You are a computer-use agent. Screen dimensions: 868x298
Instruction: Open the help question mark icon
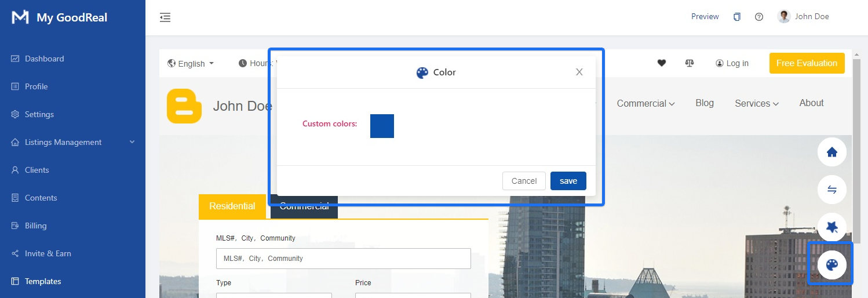(759, 17)
